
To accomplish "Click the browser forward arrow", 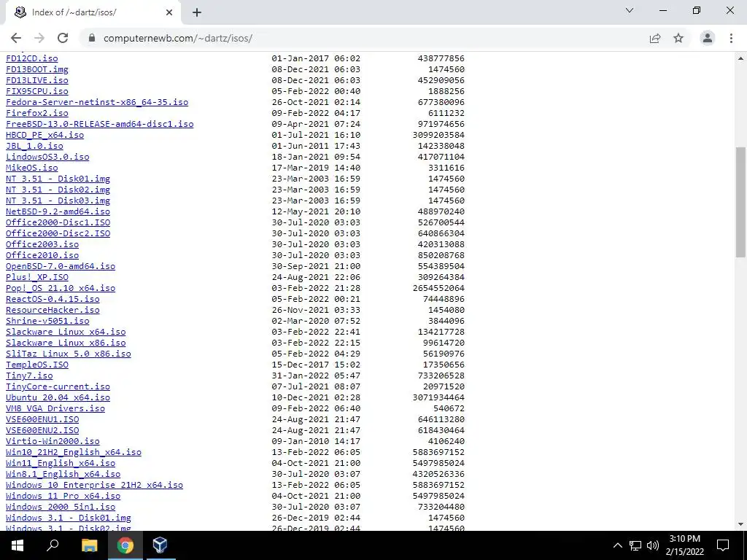I will pyautogui.click(x=39, y=38).
